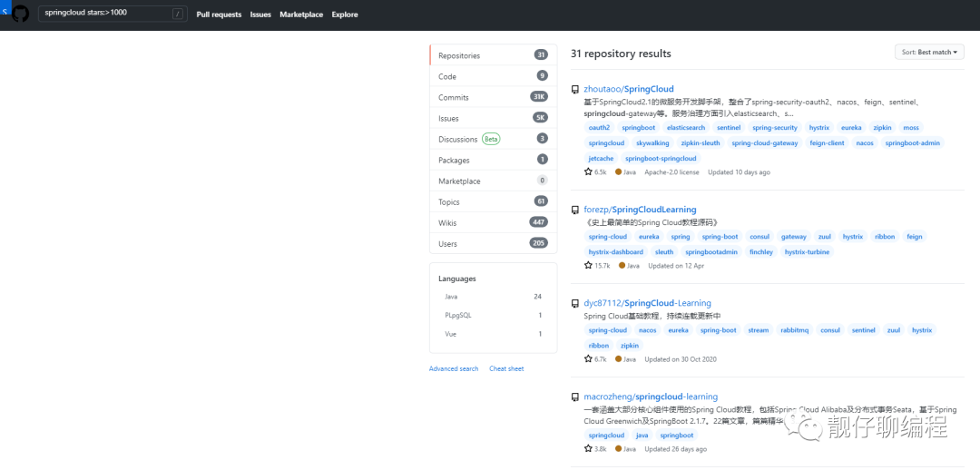Viewport: 980px width, 470px height.
Task: Select the Repositories result filter
Action: 493,55
